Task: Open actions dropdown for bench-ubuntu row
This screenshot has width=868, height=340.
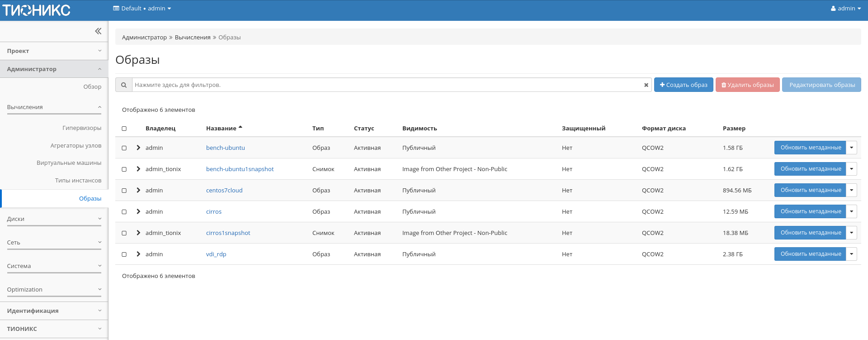Action: [x=851, y=148]
